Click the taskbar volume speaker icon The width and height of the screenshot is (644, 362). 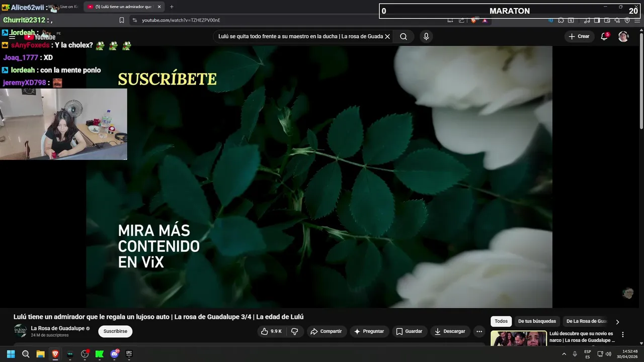click(609, 354)
